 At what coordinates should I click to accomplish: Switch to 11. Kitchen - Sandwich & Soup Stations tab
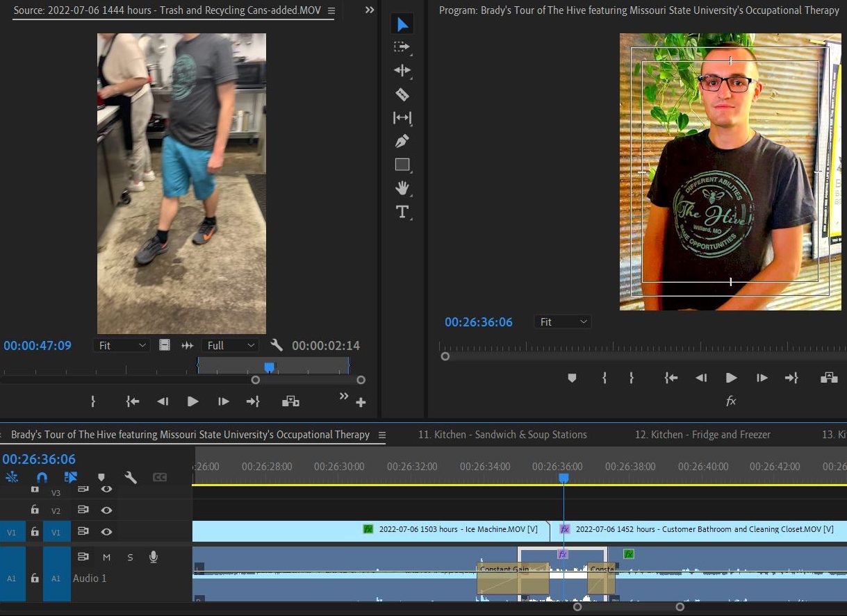click(502, 435)
